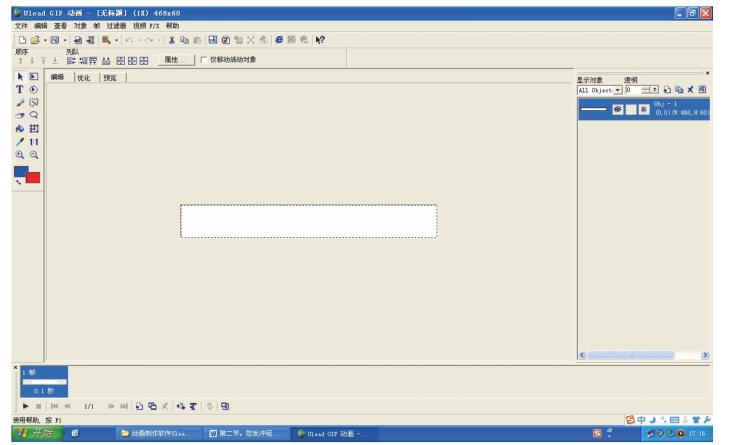Screen dimensions: 737x445
Task: Switch to the Word document taskbar button
Action: 246,433
